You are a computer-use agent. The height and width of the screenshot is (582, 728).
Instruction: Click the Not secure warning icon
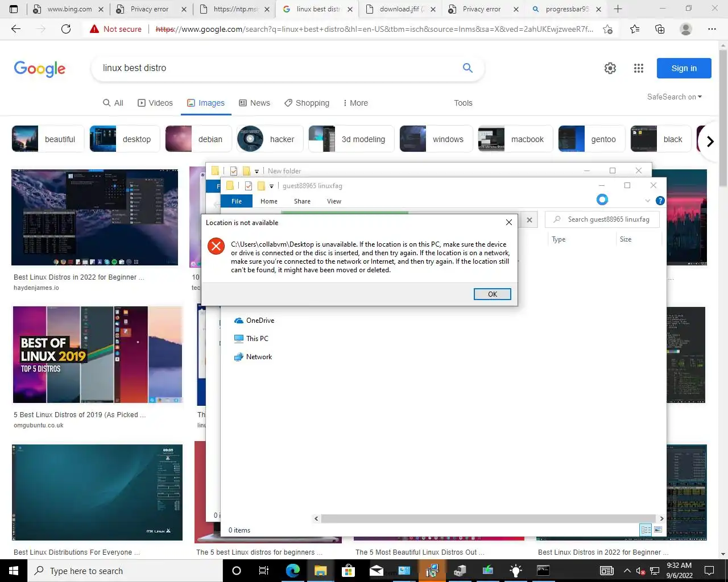click(x=94, y=29)
